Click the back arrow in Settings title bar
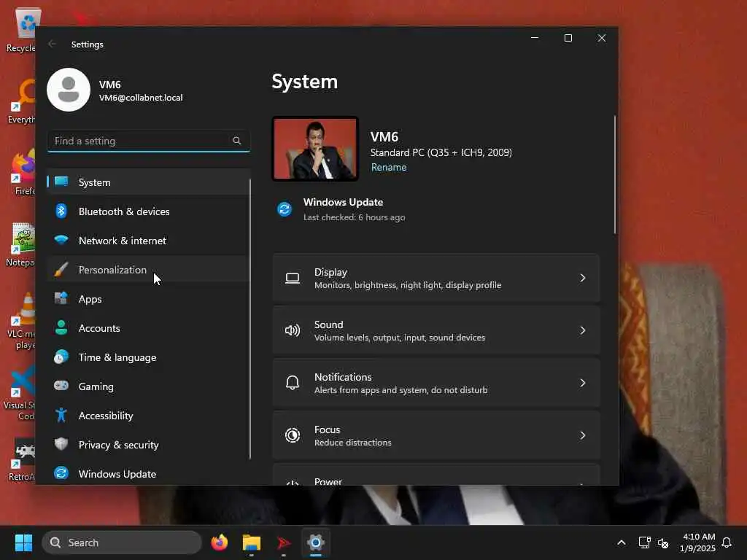Image resolution: width=747 pixels, height=560 pixels. click(52, 44)
